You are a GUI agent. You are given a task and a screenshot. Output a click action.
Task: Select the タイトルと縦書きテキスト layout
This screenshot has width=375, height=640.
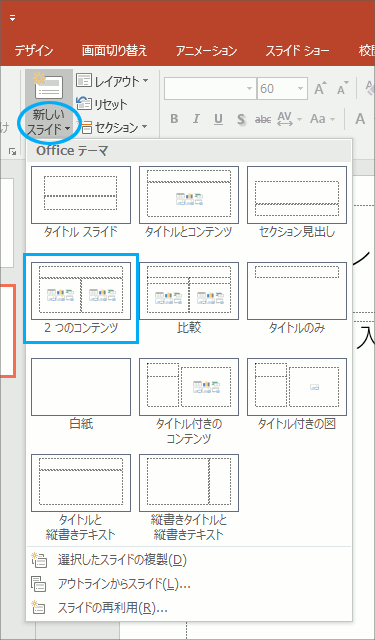[x=81, y=498]
